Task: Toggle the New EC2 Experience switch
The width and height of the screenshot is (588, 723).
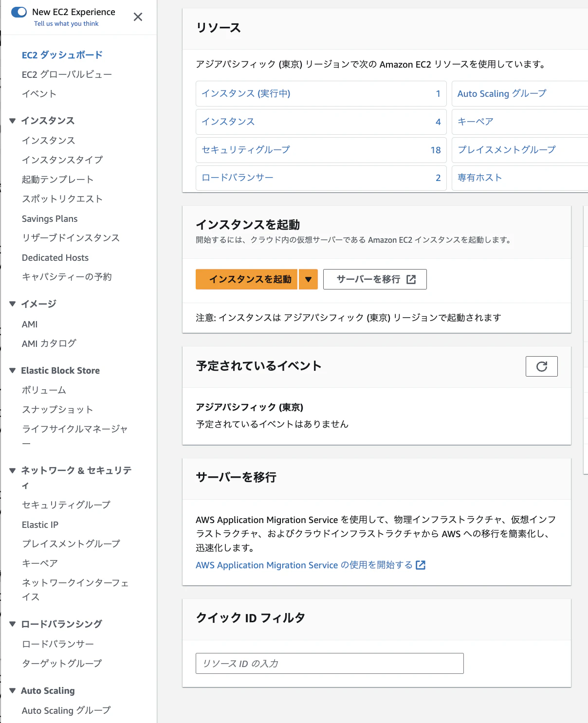Action: click(19, 12)
